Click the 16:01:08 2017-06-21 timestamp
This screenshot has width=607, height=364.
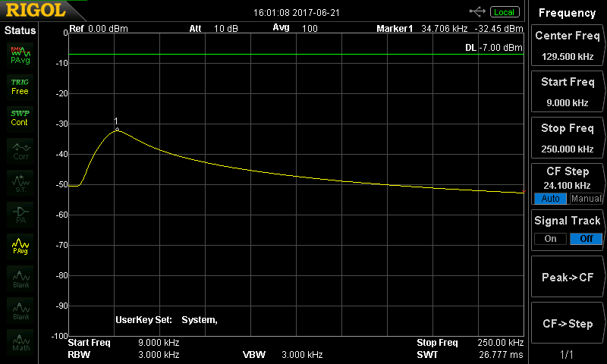pyautogui.click(x=297, y=13)
